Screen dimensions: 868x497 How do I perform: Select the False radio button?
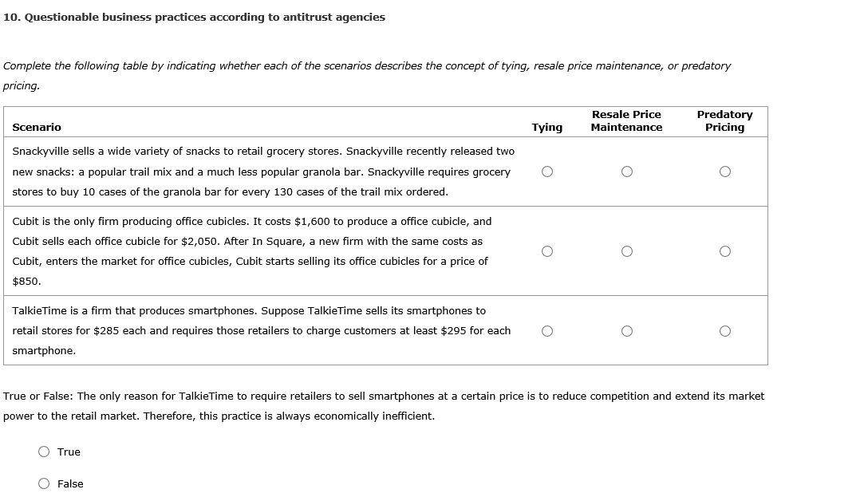point(45,483)
